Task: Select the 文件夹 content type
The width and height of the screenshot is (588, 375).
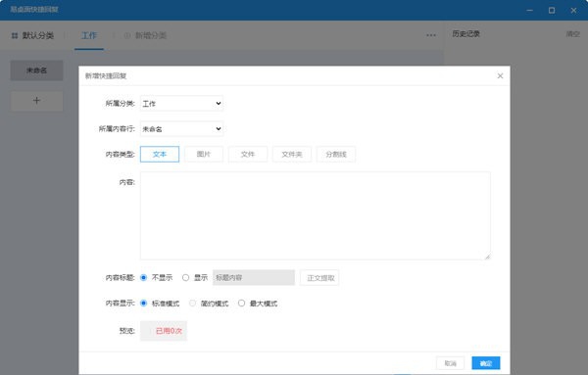Action: point(292,155)
